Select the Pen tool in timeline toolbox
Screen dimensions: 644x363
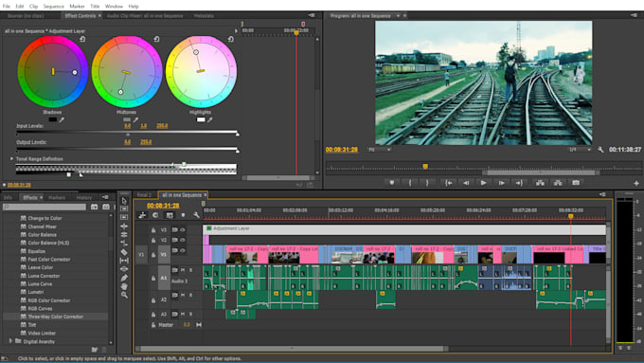coord(124,278)
